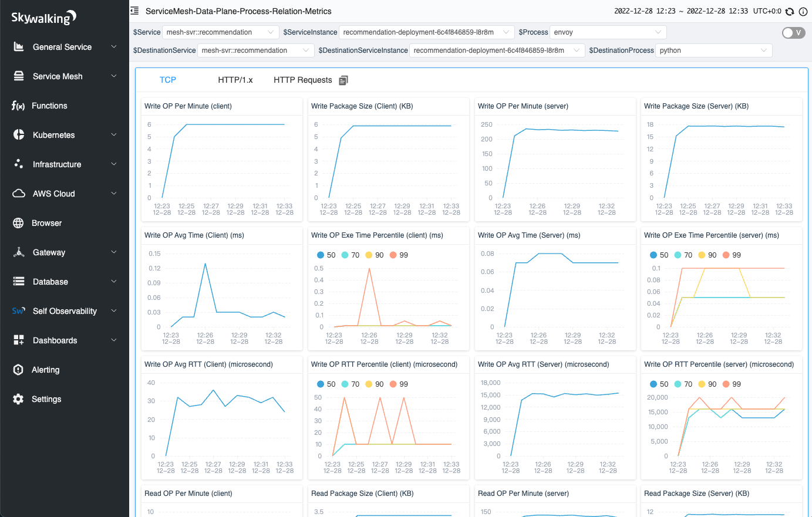Image resolution: width=812 pixels, height=517 pixels.
Task: Click the Self Observability icon in the sidebar
Action: pyautogui.click(x=18, y=311)
